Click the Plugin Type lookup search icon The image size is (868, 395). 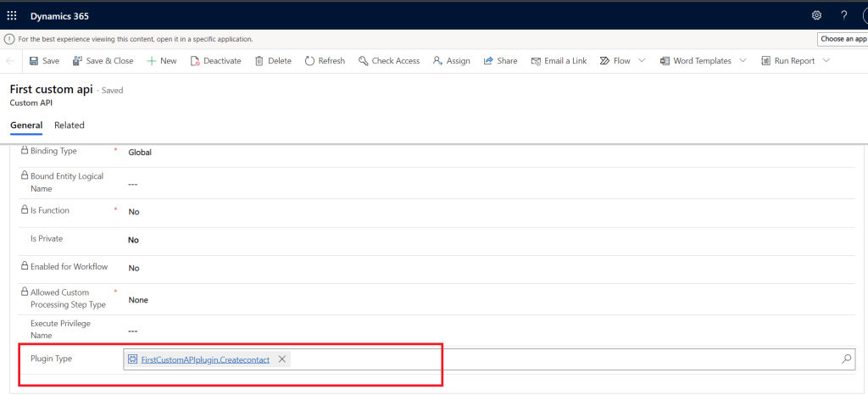pyautogui.click(x=846, y=359)
